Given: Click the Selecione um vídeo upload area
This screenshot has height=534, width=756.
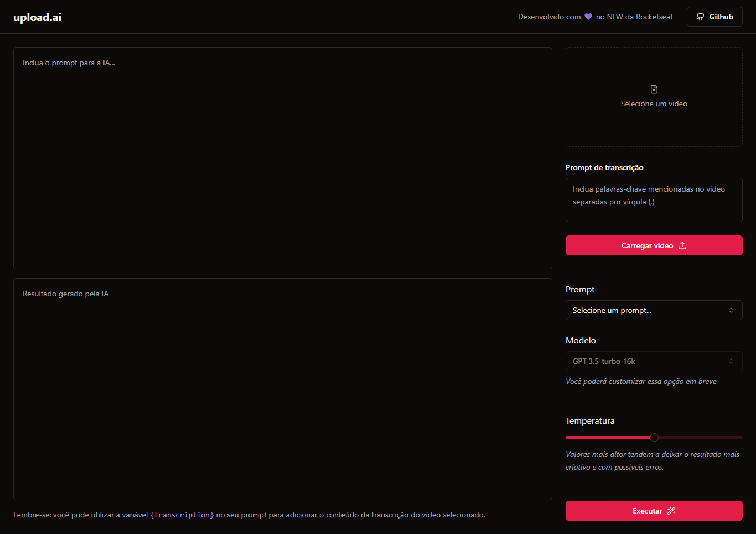Looking at the screenshot, I should (654, 97).
